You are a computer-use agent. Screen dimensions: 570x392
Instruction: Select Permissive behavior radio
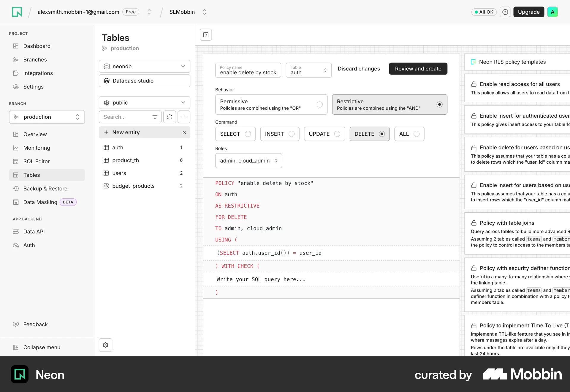click(319, 105)
